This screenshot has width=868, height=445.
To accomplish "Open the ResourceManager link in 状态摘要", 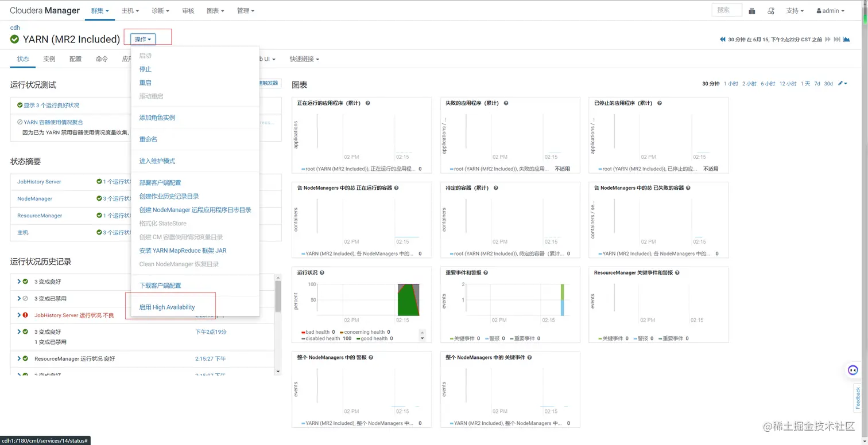I will pyautogui.click(x=40, y=216).
